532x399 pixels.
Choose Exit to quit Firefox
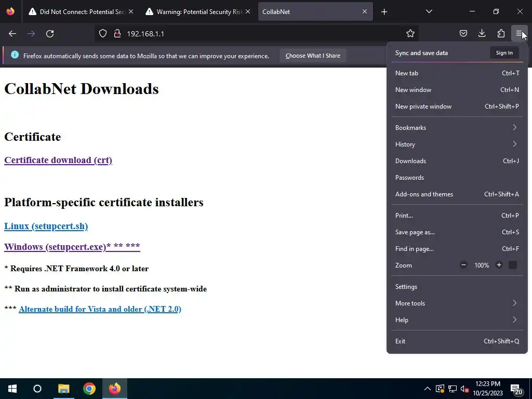pos(457,342)
